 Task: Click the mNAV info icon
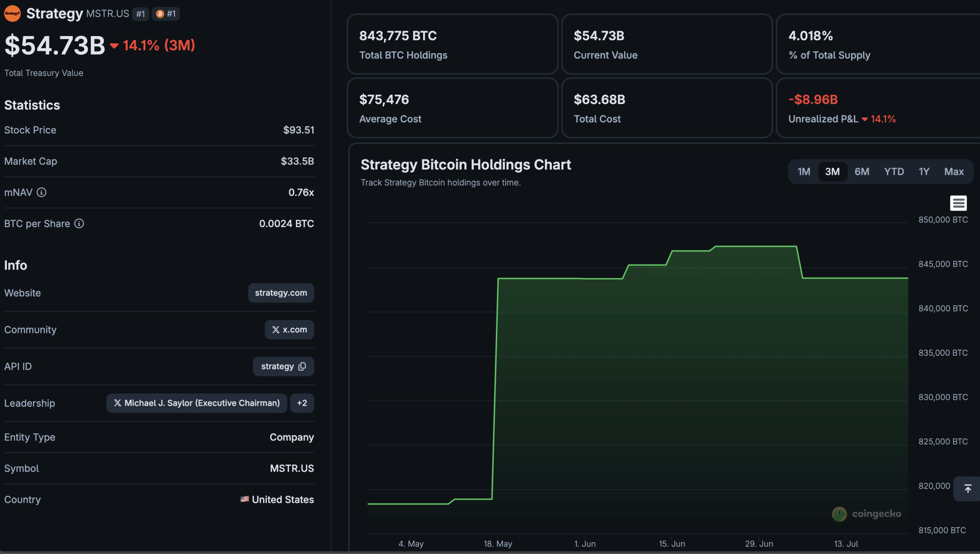tap(41, 192)
